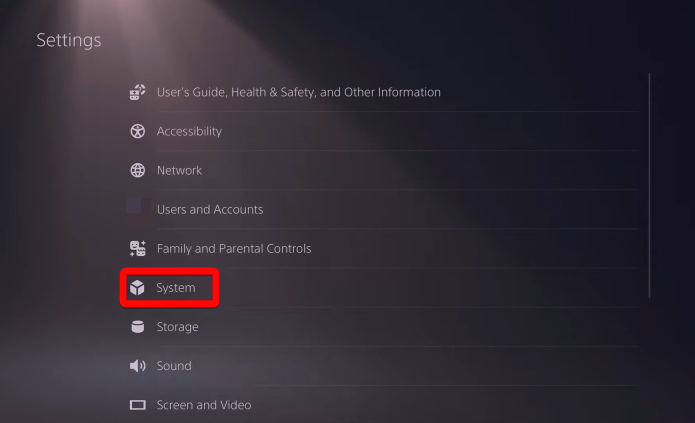
Task: Click the Network globe icon
Action: pyautogui.click(x=138, y=170)
